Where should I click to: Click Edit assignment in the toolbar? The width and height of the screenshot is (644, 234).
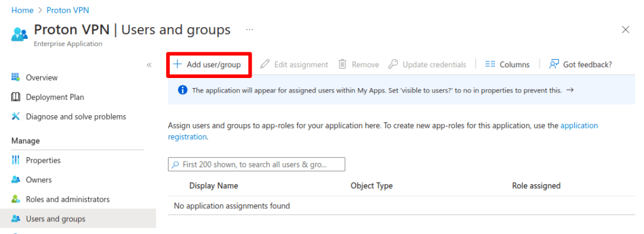coord(294,64)
